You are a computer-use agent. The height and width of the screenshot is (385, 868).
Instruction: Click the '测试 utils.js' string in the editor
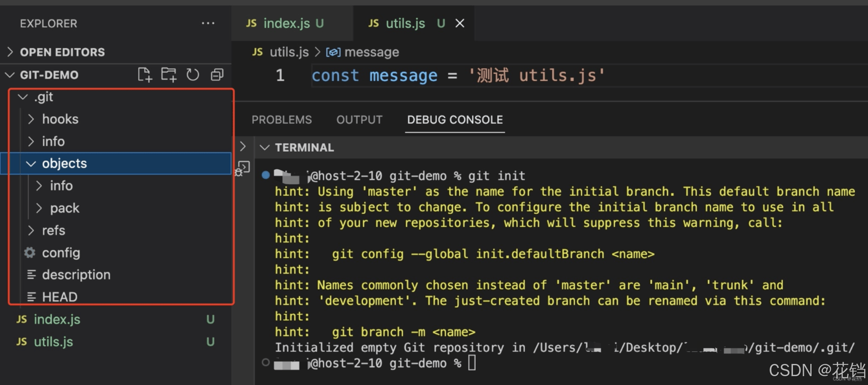tap(537, 76)
